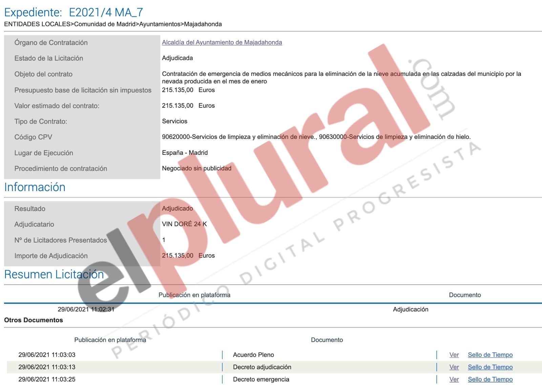Select the Expediente E2021/4 MA_7 heading
Viewport: 542px width, 392px height.
click(x=74, y=12)
